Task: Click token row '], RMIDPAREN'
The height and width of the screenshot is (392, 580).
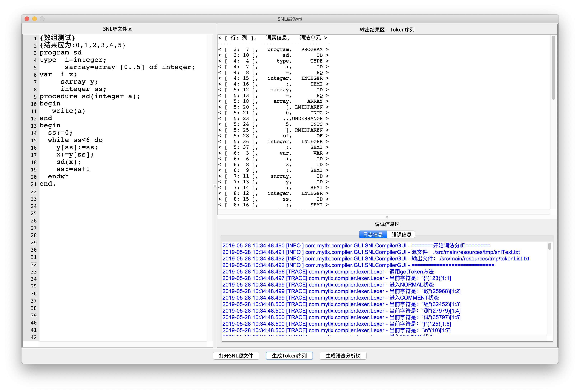Action: pyautogui.click(x=273, y=130)
